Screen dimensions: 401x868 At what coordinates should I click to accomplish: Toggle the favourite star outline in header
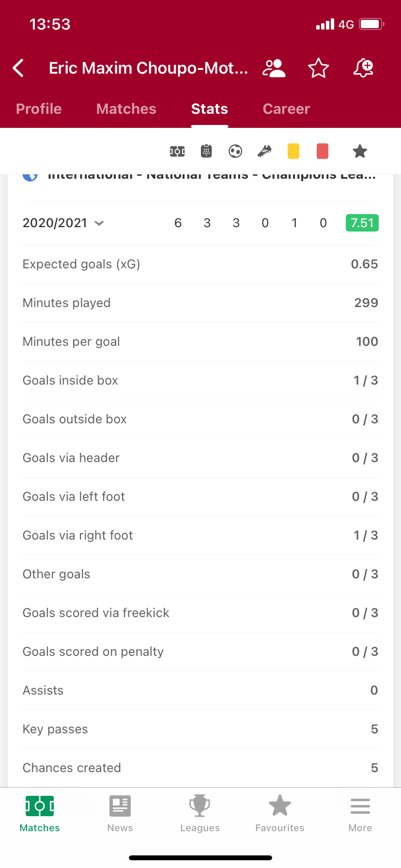(319, 68)
